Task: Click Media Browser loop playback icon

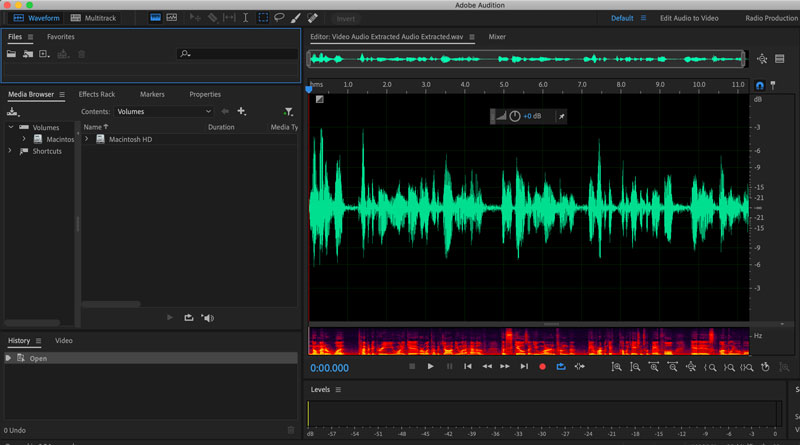Action: click(x=189, y=318)
